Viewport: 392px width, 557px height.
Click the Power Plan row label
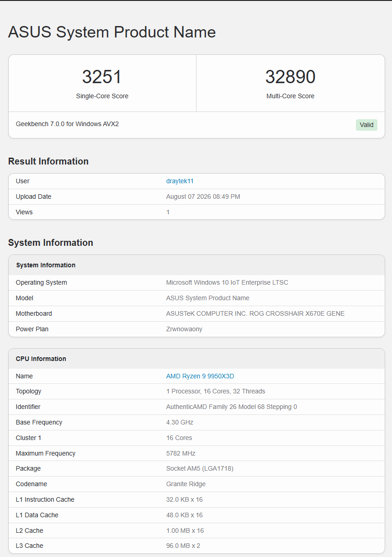pos(32,329)
